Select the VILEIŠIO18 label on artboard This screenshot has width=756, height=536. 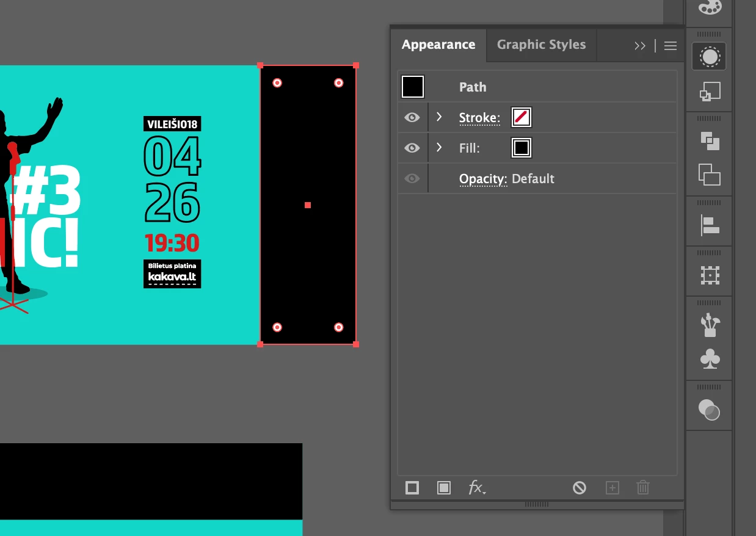[172, 125]
